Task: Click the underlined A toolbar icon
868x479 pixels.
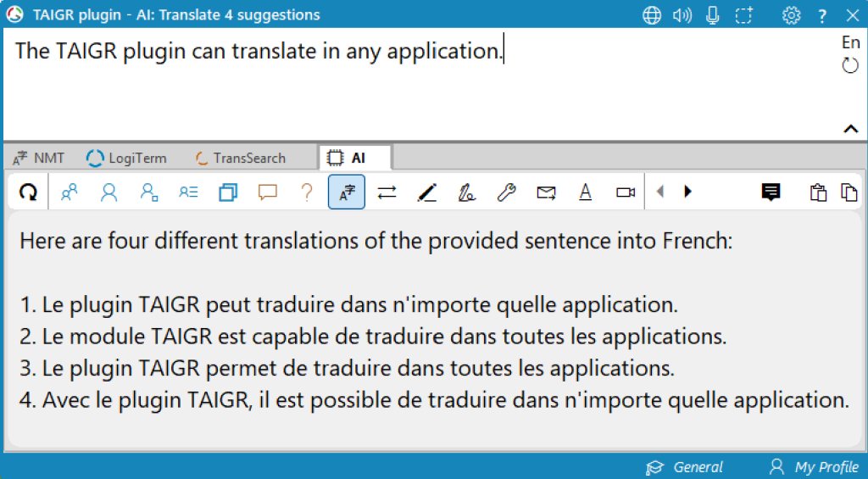Action: (x=585, y=192)
